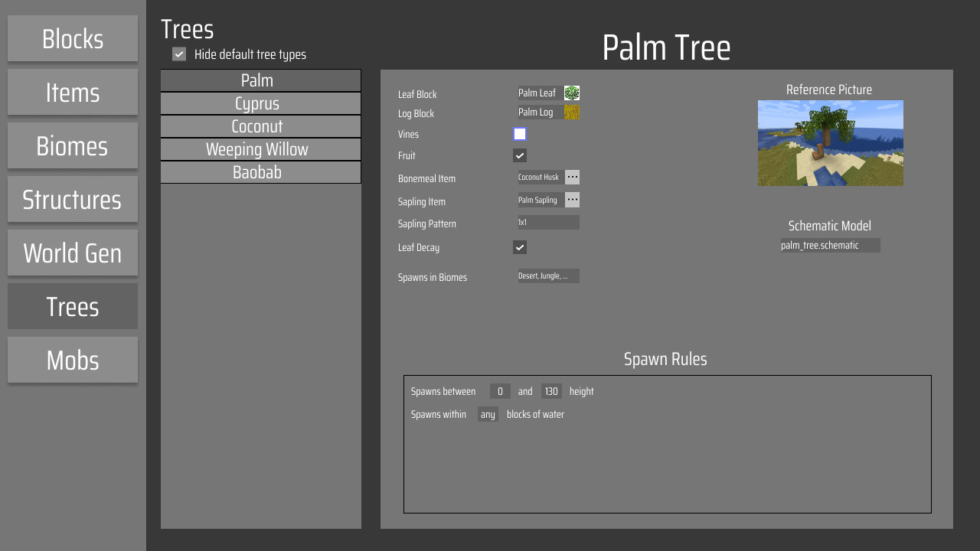Select the Weeping Willow tree type

click(260, 148)
